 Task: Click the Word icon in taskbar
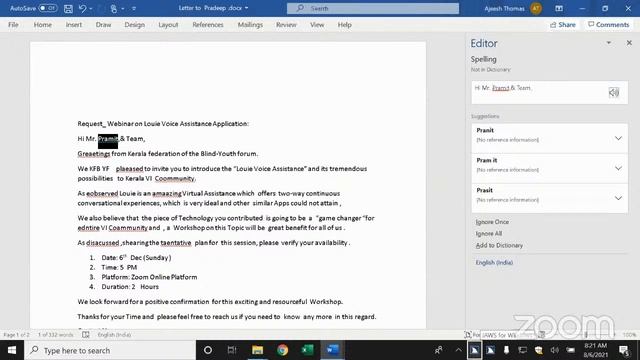click(x=333, y=350)
